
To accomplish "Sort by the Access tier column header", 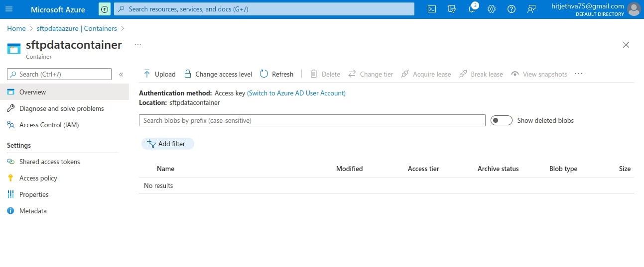I will click(x=423, y=169).
